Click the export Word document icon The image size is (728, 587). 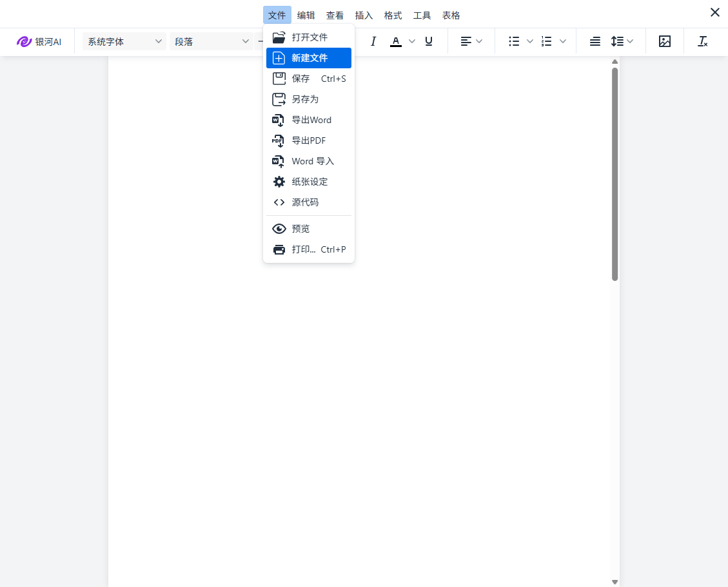point(278,120)
